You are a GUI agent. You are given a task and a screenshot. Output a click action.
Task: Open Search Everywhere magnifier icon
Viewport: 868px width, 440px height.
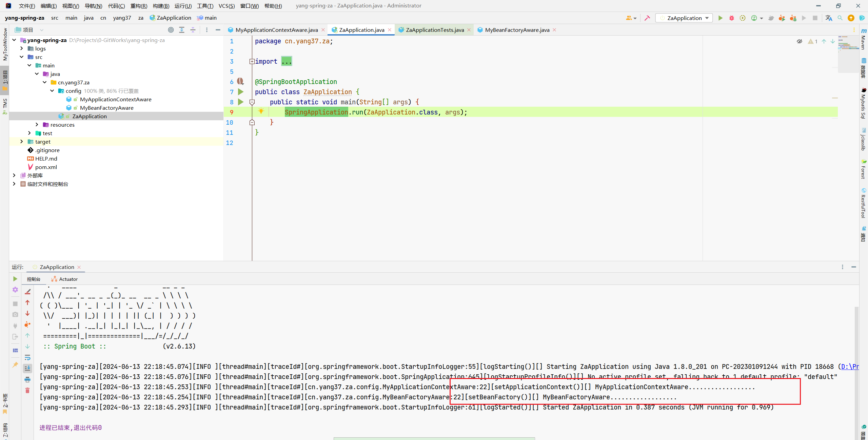tap(840, 18)
